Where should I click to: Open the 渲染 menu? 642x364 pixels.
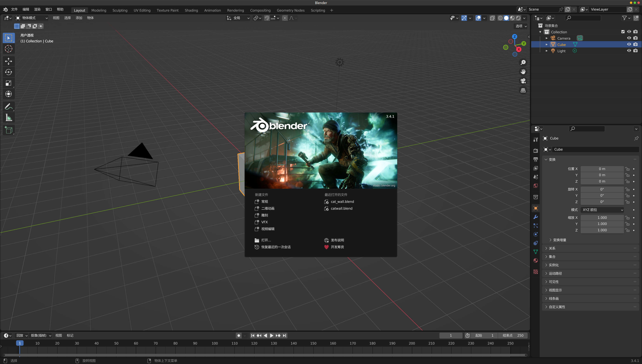pyautogui.click(x=37, y=9)
